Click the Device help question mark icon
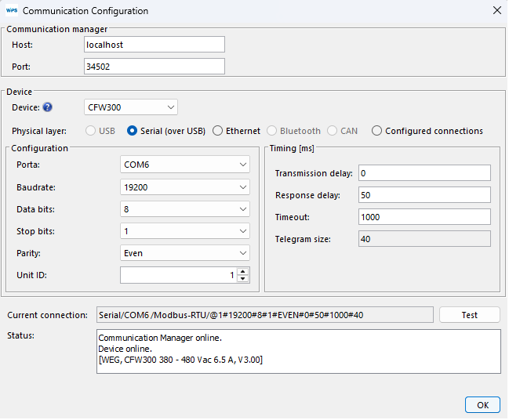The height and width of the screenshot is (420, 509). (47, 107)
